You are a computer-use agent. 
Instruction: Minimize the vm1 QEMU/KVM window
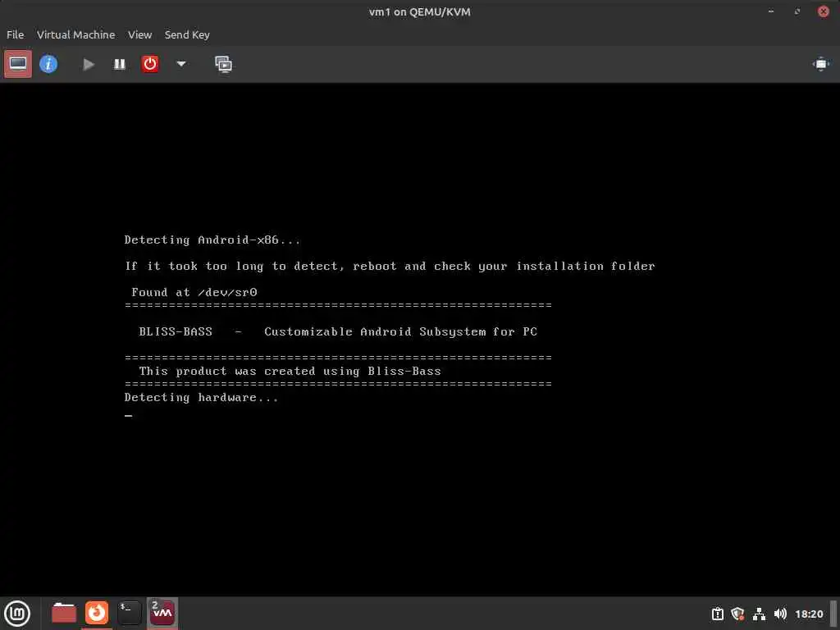click(771, 11)
